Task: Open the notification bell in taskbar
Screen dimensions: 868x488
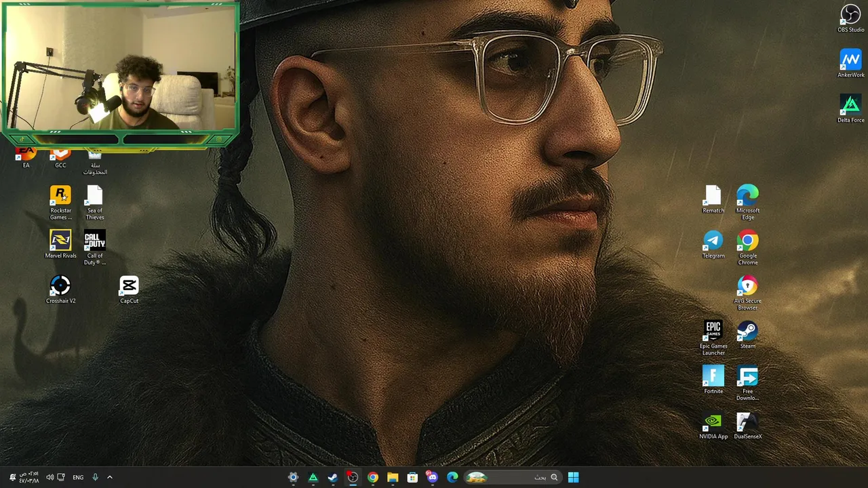Action: point(12,477)
